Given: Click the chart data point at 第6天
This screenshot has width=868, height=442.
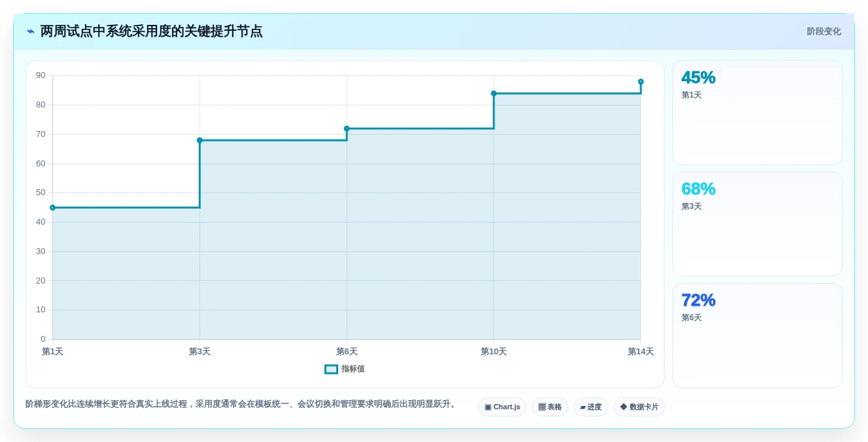Looking at the screenshot, I should click(347, 128).
